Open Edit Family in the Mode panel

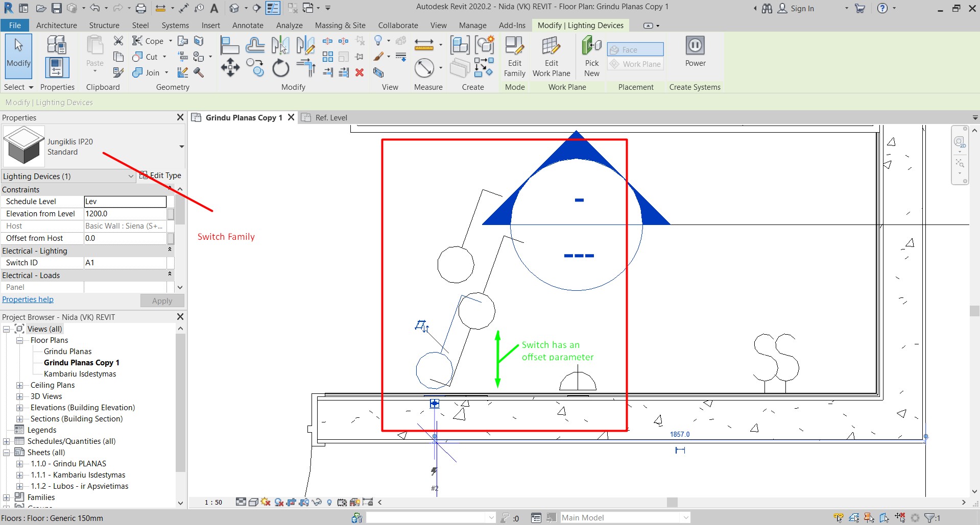(514, 56)
